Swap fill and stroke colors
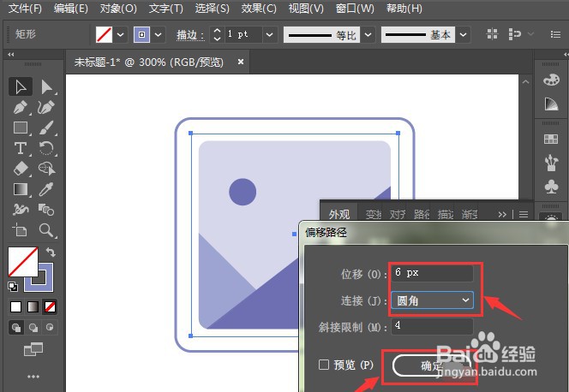This screenshot has height=392, width=569. [51, 252]
